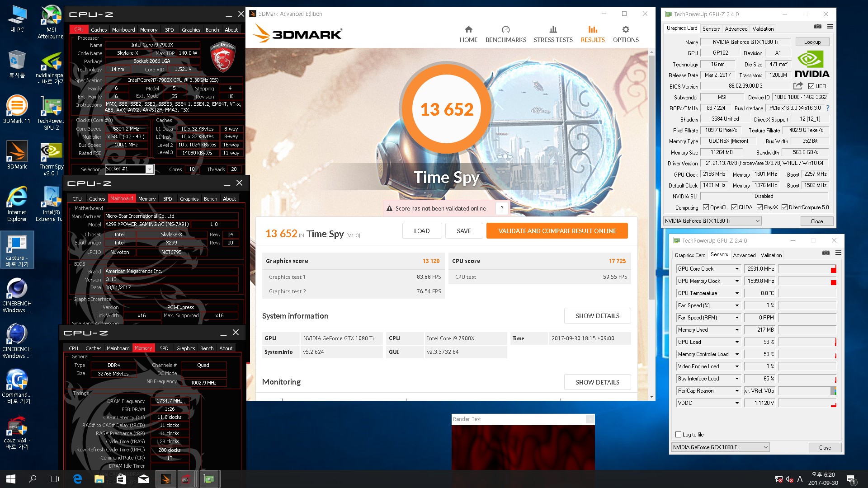Open Graphics tab in CPU-Z Mainboard window
This screenshot has height=488, width=868.
[189, 199]
